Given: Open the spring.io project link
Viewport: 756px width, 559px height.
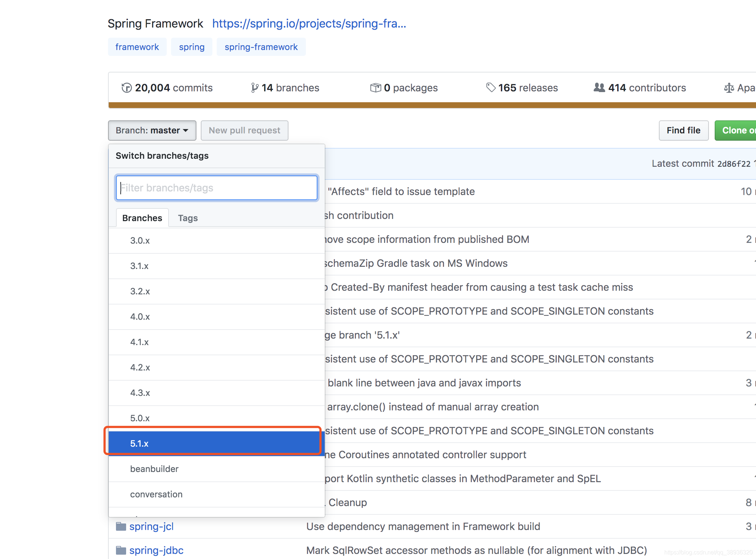Looking at the screenshot, I should [x=309, y=23].
